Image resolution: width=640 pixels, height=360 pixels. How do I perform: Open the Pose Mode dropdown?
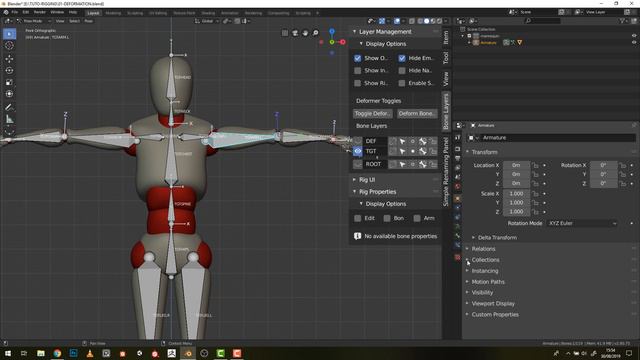[33, 21]
